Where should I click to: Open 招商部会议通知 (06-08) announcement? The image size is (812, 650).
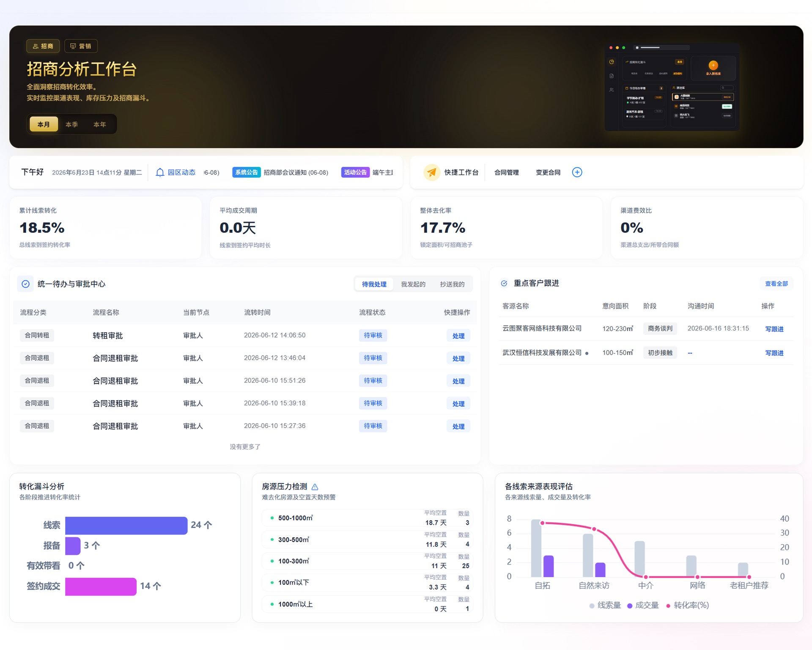tap(296, 172)
